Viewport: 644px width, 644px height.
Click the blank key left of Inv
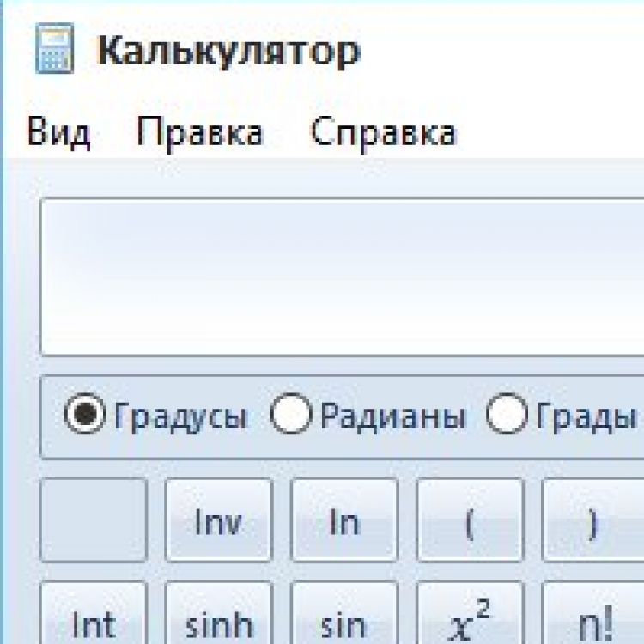94,521
